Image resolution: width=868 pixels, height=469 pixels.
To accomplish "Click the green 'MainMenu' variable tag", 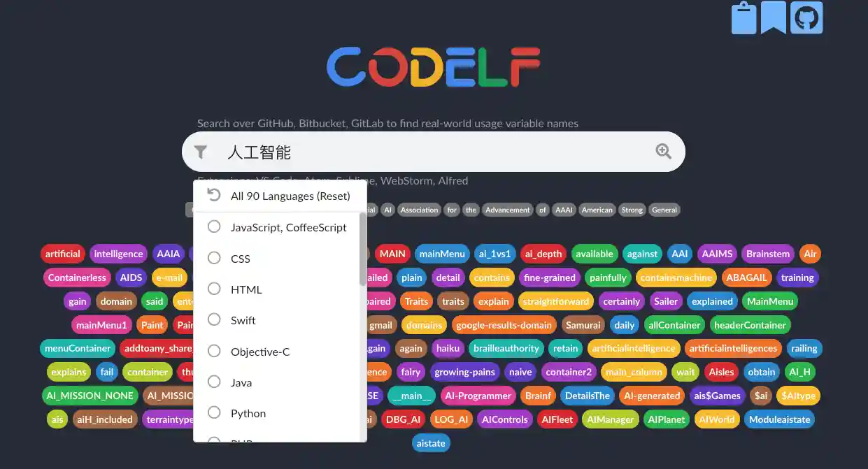I will click(770, 301).
